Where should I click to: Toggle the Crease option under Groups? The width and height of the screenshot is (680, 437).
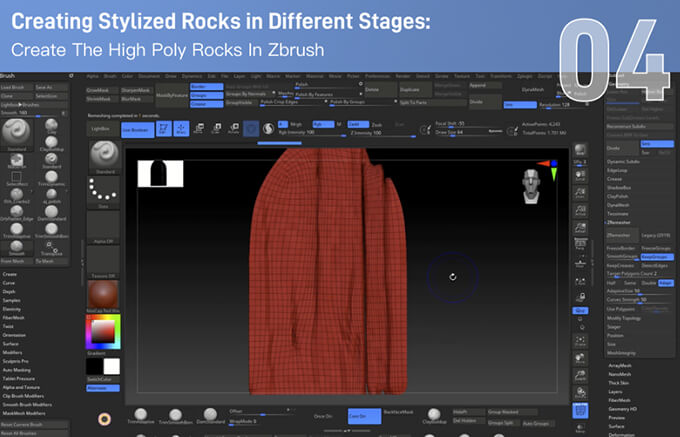tap(206, 104)
